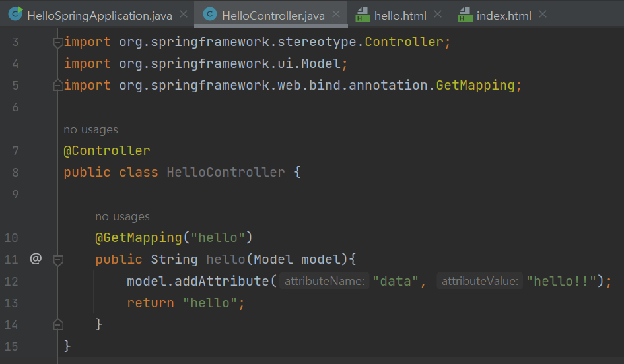Click the return statement's "hello" string

point(210,303)
